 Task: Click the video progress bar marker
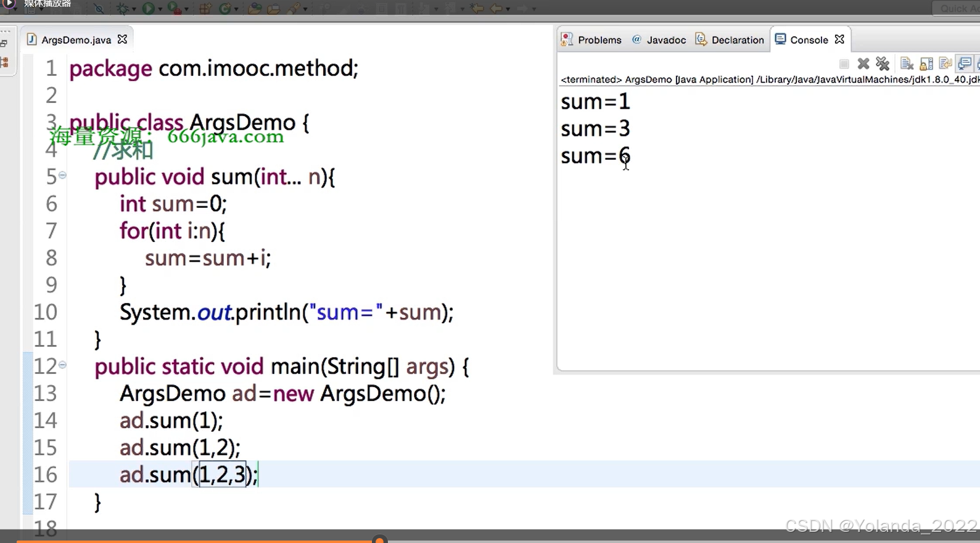pyautogui.click(x=380, y=540)
